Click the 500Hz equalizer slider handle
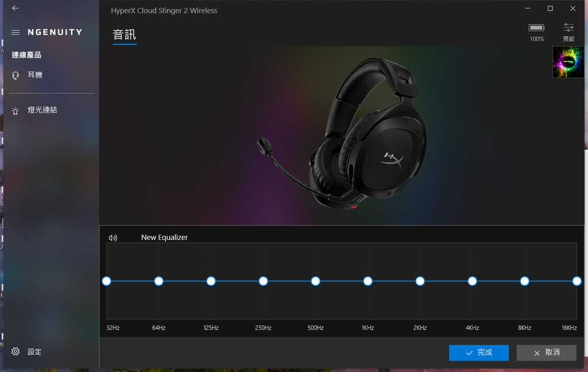The width and height of the screenshot is (588, 372). (315, 281)
